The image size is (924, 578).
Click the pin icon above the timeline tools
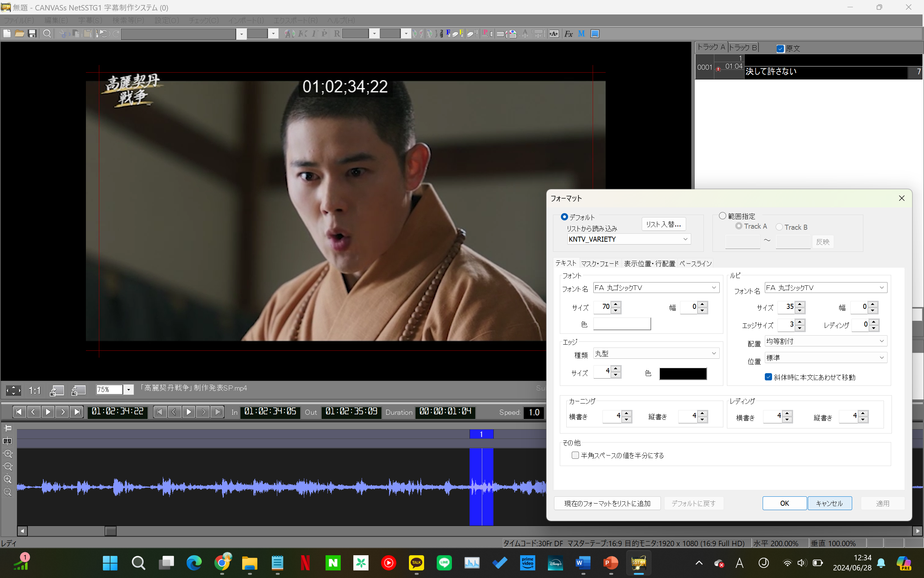point(8,428)
